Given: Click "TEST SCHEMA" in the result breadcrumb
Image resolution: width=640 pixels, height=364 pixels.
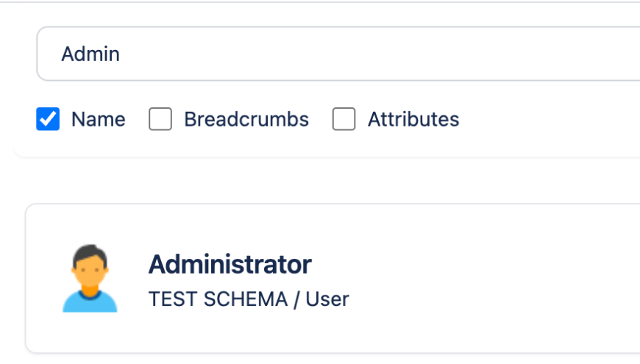Looking at the screenshot, I should click(218, 299).
